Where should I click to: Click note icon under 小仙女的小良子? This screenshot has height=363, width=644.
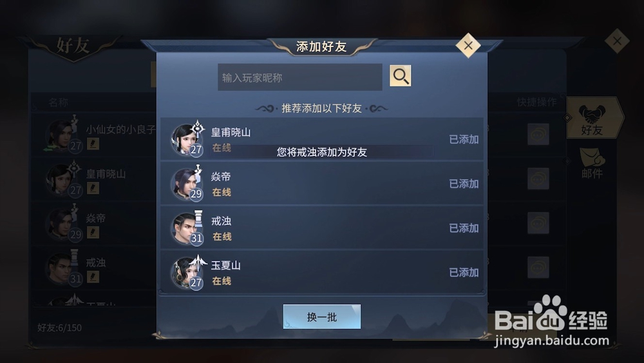93,144
